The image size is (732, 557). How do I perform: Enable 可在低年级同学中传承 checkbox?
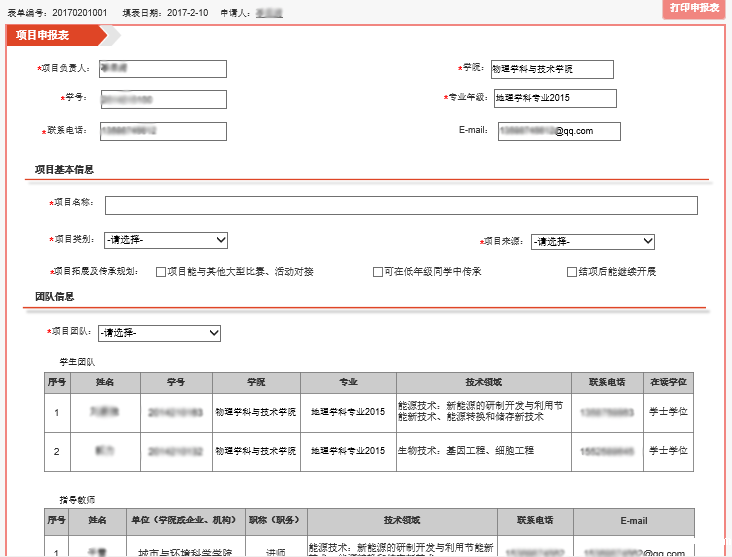coord(378,272)
